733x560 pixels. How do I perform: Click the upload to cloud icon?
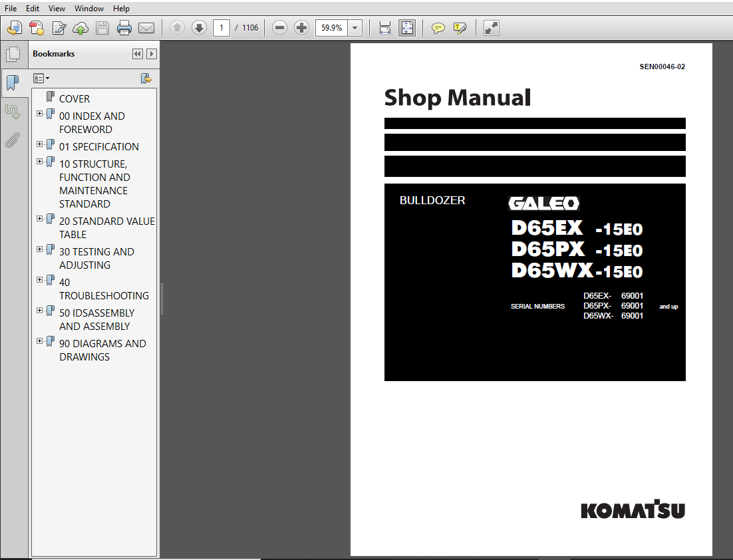[x=80, y=29]
